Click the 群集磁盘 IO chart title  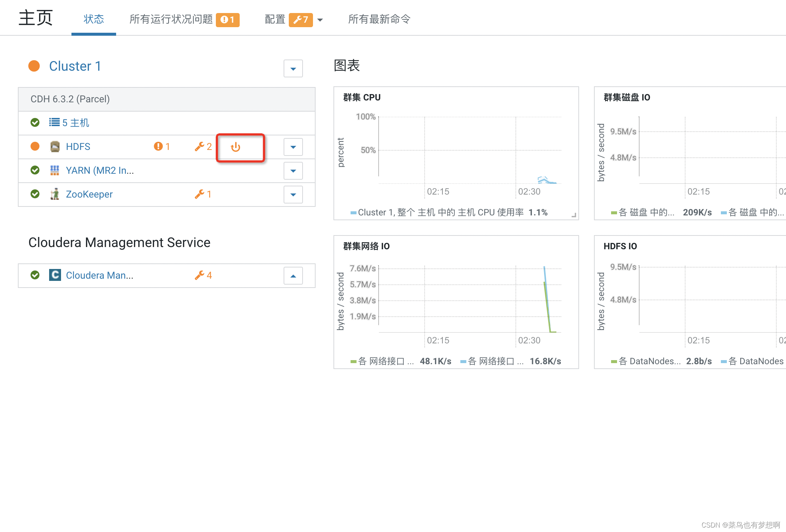click(x=627, y=97)
